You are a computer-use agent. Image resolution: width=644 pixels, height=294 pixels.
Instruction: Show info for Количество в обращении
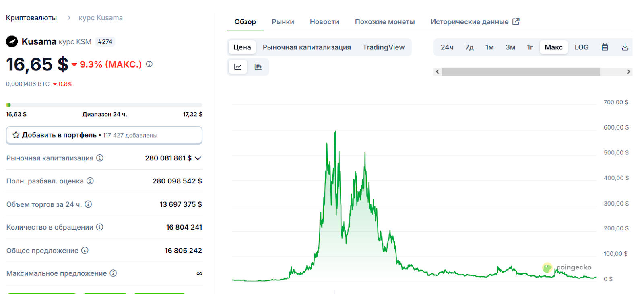99,227
